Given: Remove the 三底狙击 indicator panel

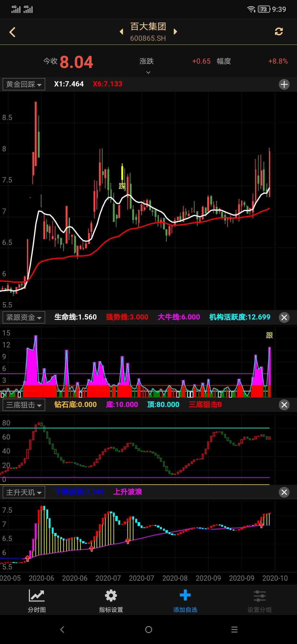Looking at the screenshot, I should tap(284, 405).
